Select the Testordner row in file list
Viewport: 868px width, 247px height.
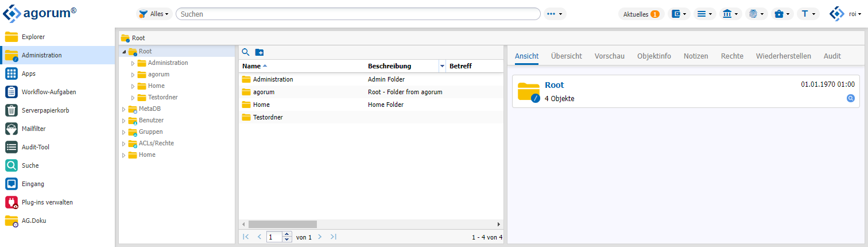(x=371, y=117)
